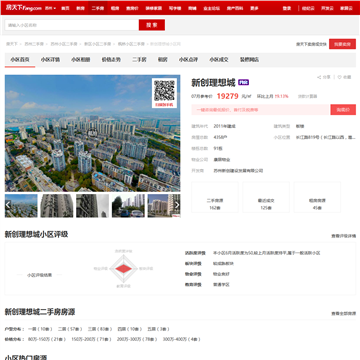Image resolution: width=360 pixels, height=360 pixels.
Task: Go to 首页 in the top navigation
Action: (65, 8)
